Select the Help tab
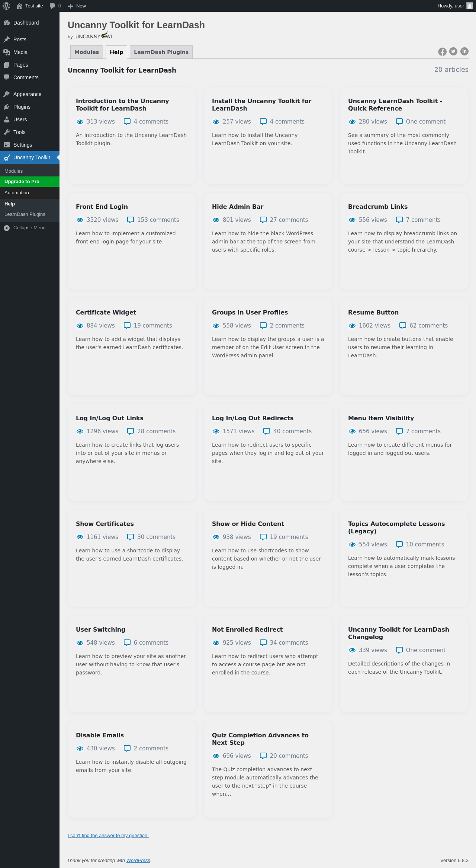The height and width of the screenshot is (868, 476). pyautogui.click(x=116, y=52)
